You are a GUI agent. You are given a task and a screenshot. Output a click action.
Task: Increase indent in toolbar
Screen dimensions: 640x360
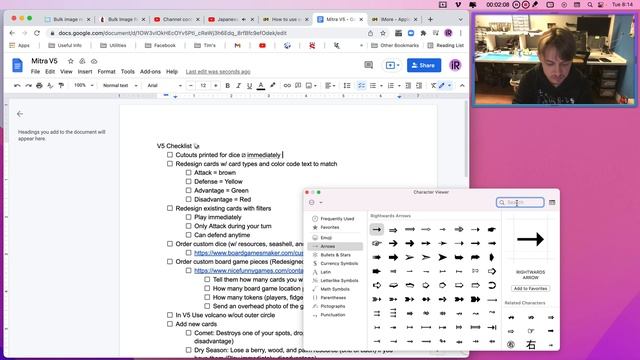(419, 86)
